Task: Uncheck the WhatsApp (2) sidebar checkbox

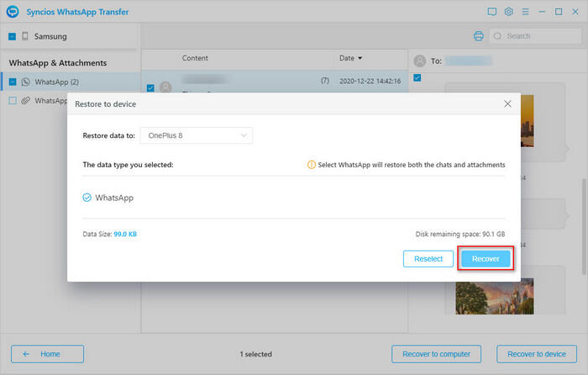Action: 12,82
